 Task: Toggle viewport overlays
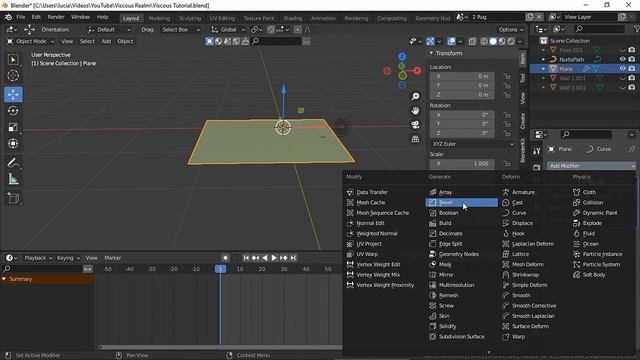point(451,41)
